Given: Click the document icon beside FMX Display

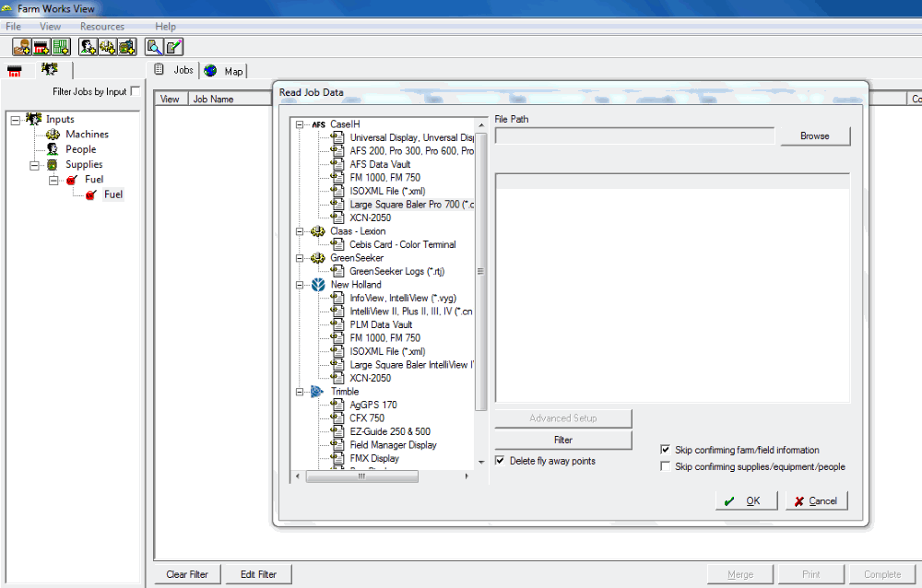Looking at the screenshot, I should [337, 458].
